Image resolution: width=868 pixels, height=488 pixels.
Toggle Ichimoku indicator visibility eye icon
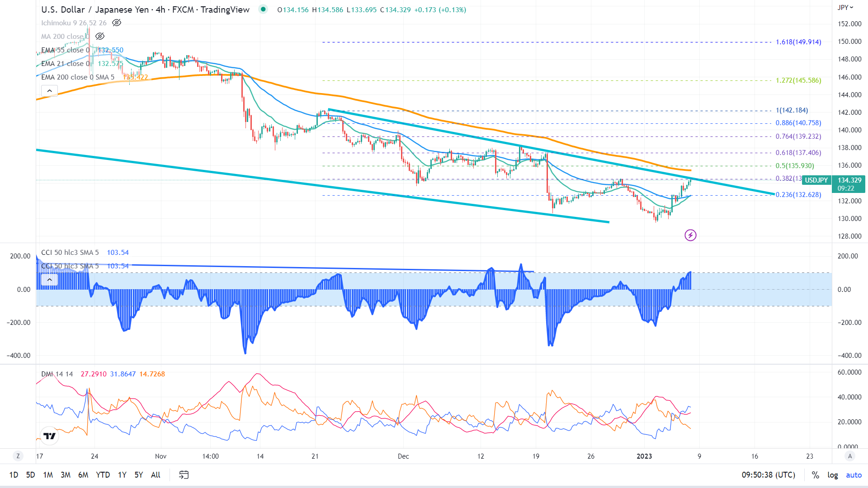tap(117, 23)
